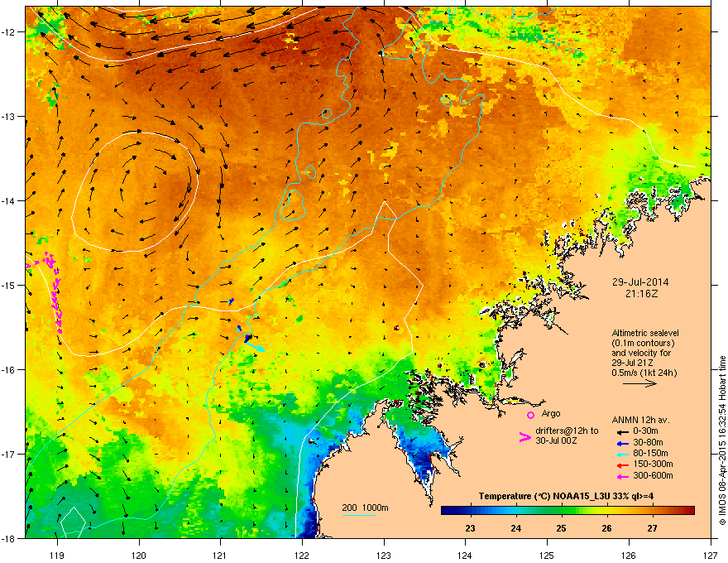Click the 0.5m/s velocity scale arrow
The width and height of the screenshot is (728, 563).
tap(639, 383)
